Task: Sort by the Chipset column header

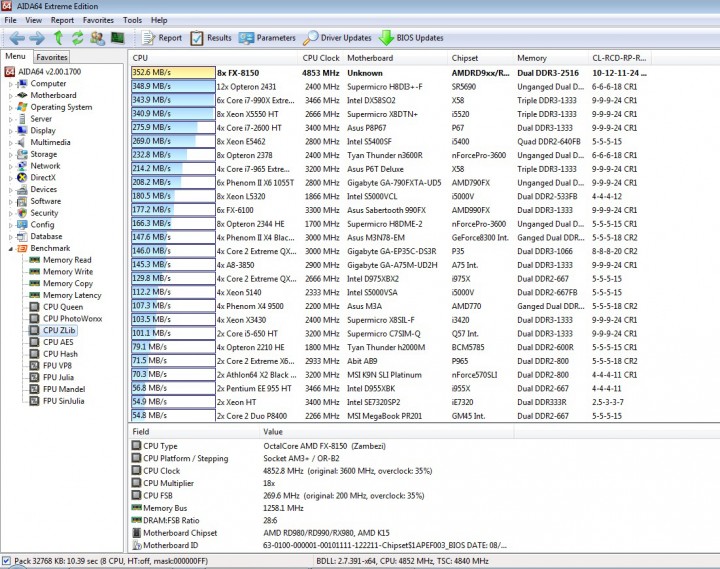Action: 480,58
